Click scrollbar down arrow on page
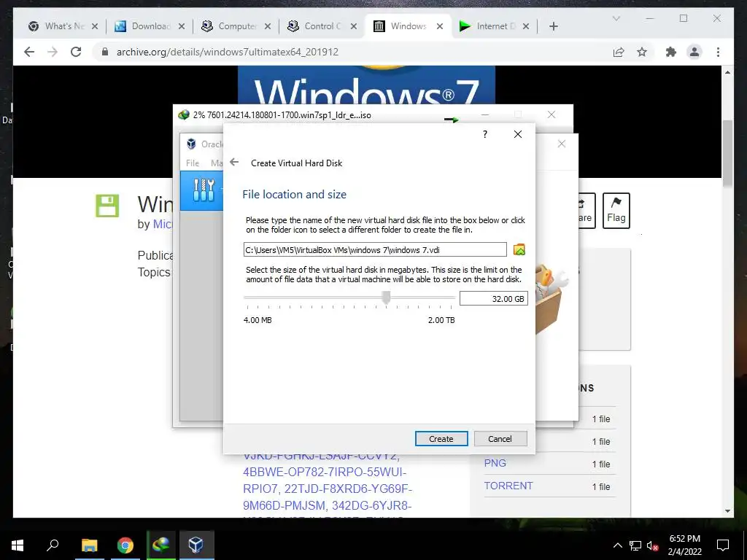The height and width of the screenshot is (560, 747). pos(727,511)
